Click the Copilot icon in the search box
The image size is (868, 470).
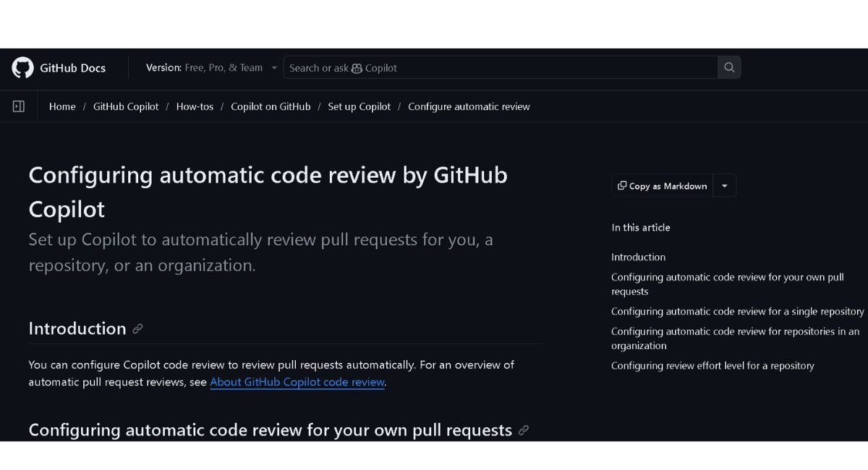point(357,68)
